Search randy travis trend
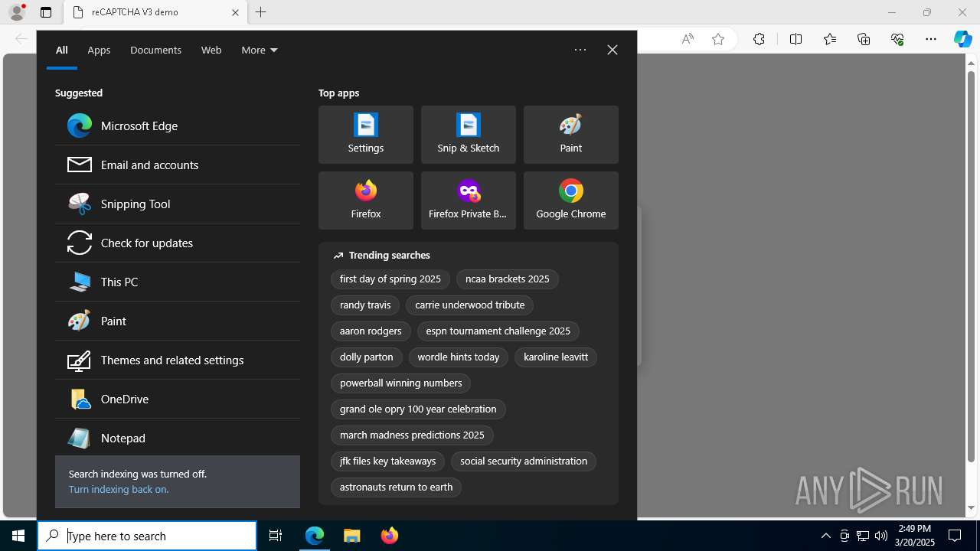Image resolution: width=980 pixels, height=551 pixels. pyautogui.click(x=365, y=305)
